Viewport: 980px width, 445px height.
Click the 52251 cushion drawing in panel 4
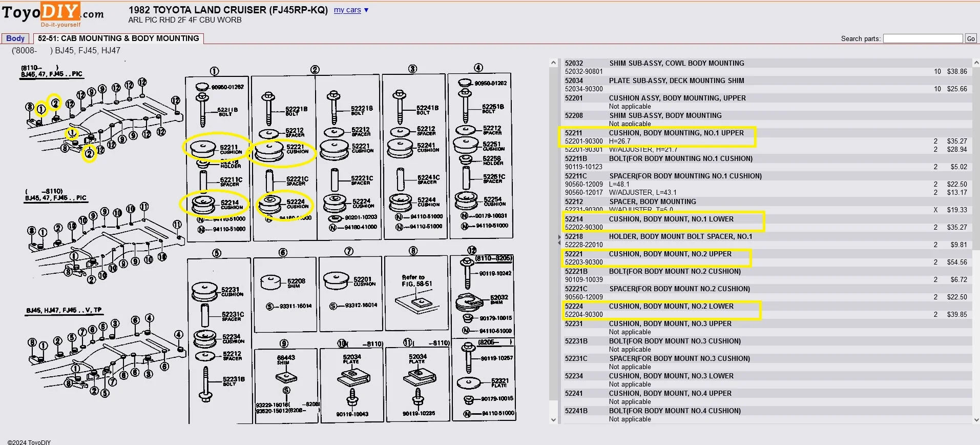[x=466, y=144]
